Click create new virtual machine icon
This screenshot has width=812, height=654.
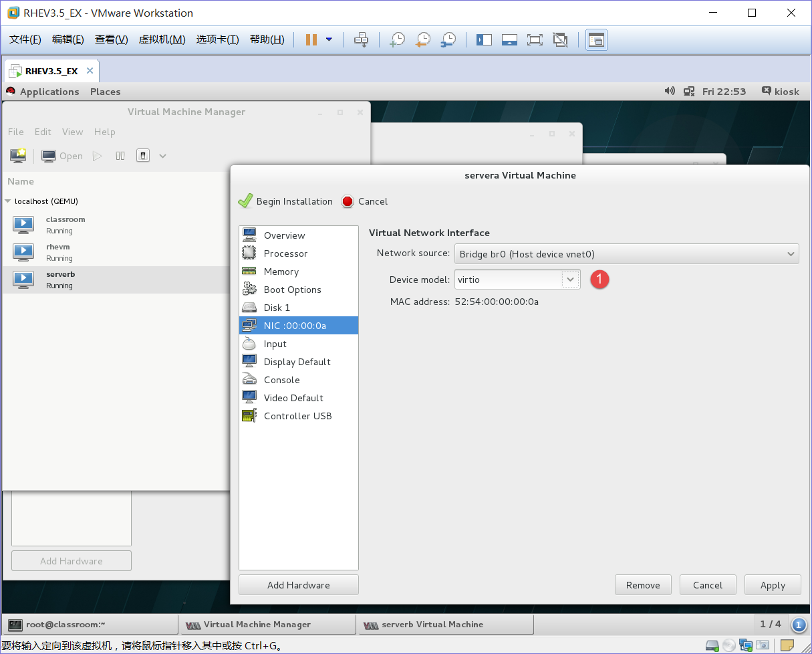18,156
